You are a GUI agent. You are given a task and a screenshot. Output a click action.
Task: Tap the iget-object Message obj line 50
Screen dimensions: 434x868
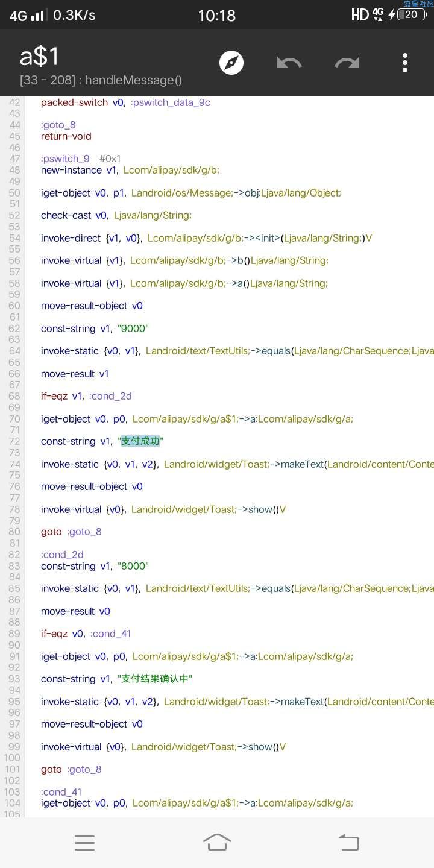(191, 193)
